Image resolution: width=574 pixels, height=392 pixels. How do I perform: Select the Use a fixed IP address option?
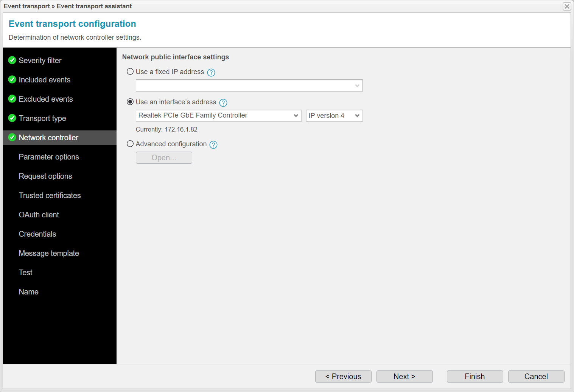[130, 71]
